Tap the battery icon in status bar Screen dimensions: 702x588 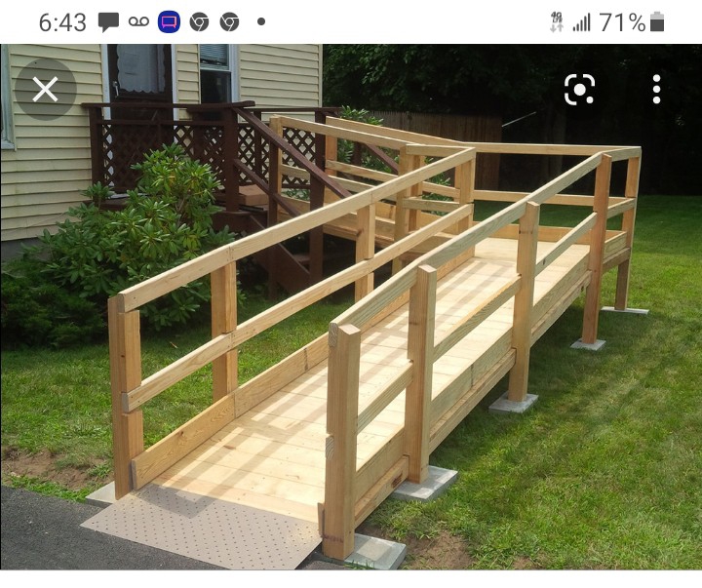tap(657, 22)
